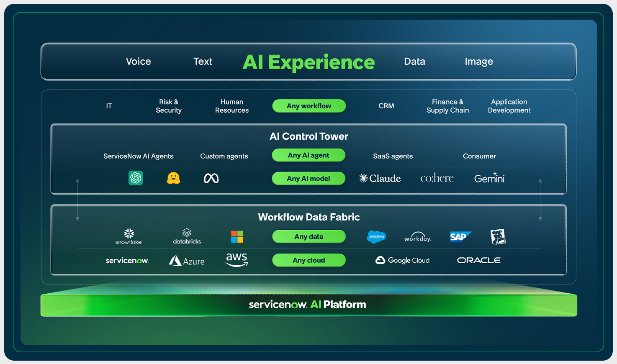Click the Google Cloud logo
Image resolution: width=617 pixels, height=364 pixels.
point(402,260)
